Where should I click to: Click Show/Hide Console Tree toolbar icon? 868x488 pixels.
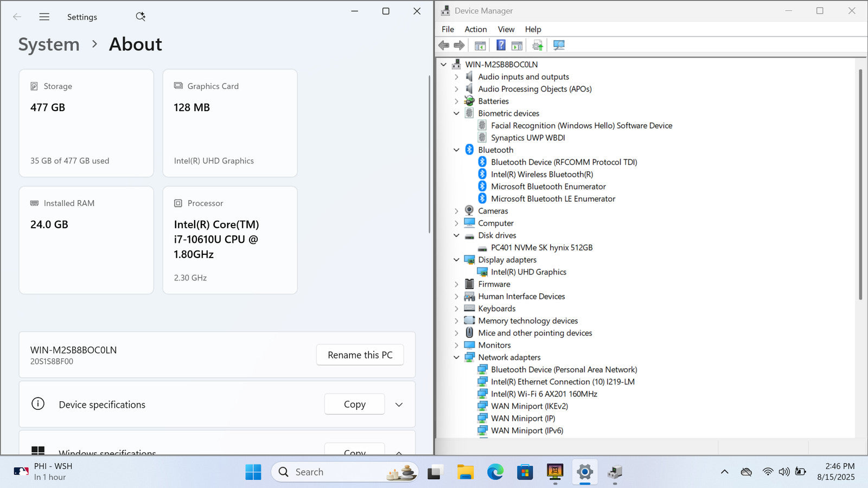(480, 45)
